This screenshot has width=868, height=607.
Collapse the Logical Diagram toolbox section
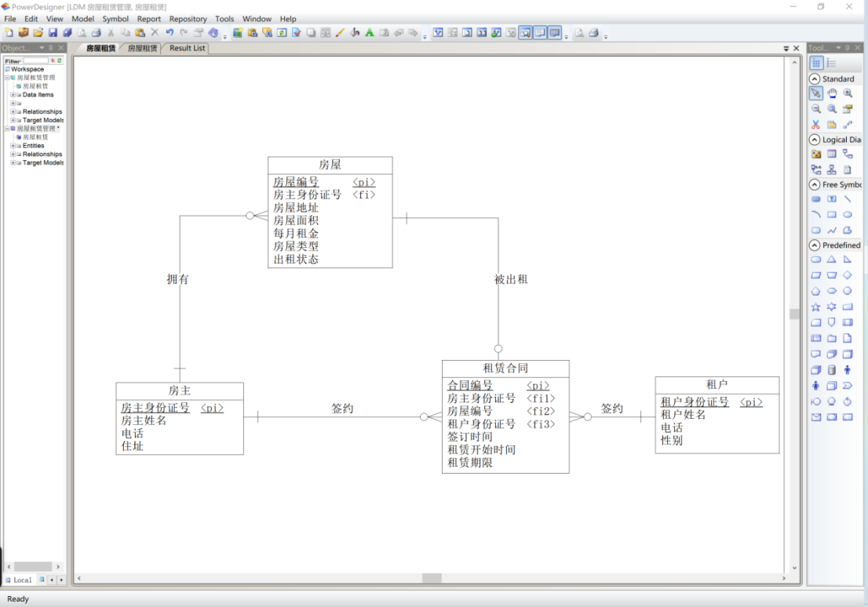tap(815, 140)
